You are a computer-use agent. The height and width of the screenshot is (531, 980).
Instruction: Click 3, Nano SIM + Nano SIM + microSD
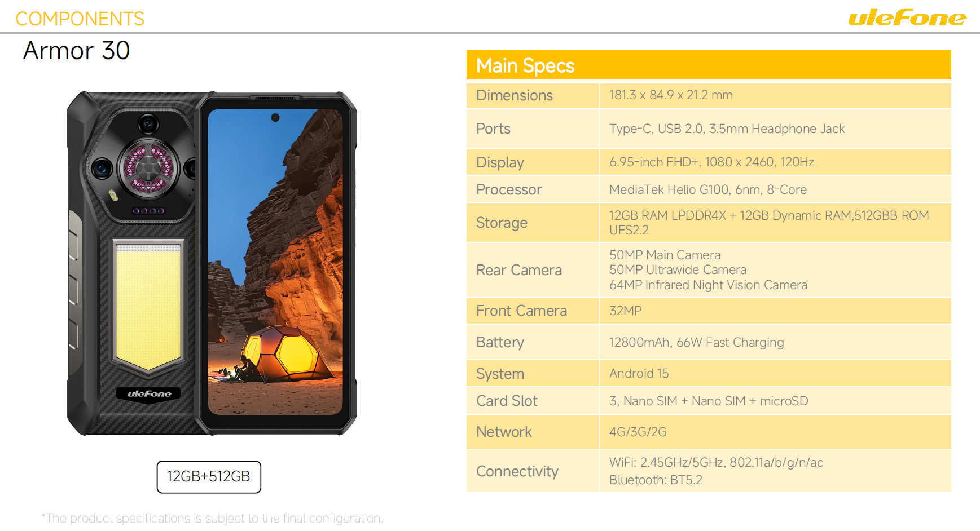click(x=709, y=401)
